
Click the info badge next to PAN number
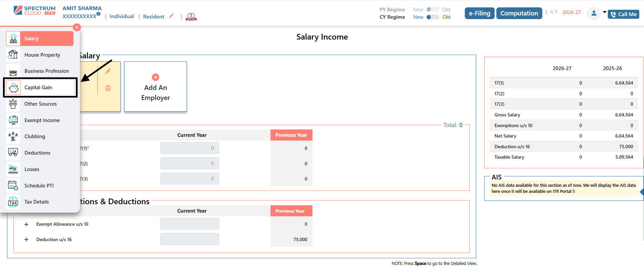[98, 14]
